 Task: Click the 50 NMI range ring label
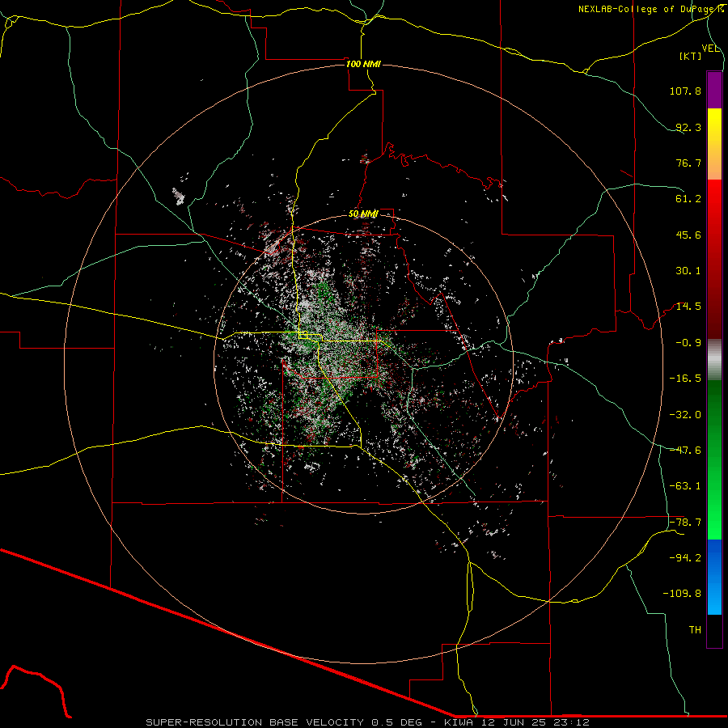(363, 214)
